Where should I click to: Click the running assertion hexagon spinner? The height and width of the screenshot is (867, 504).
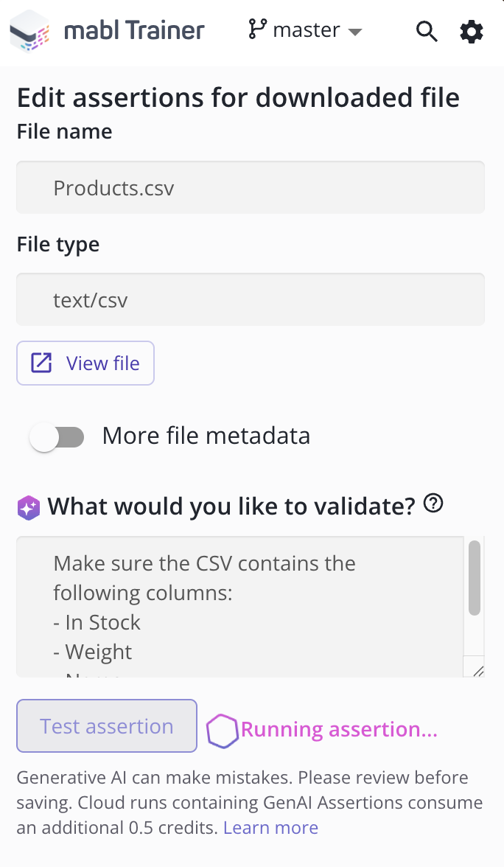[223, 729]
